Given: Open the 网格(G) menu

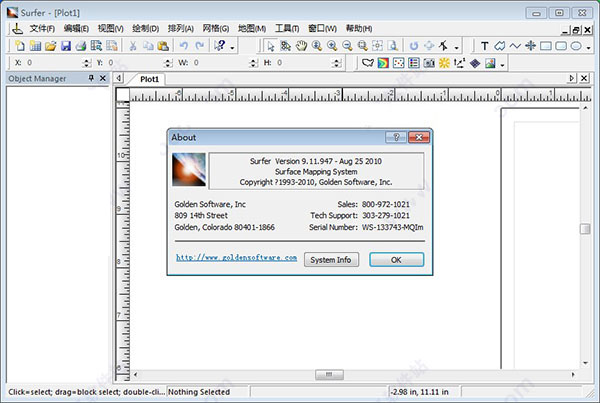Looking at the screenshot, I should pyautogui.click(x=216, y=28).
